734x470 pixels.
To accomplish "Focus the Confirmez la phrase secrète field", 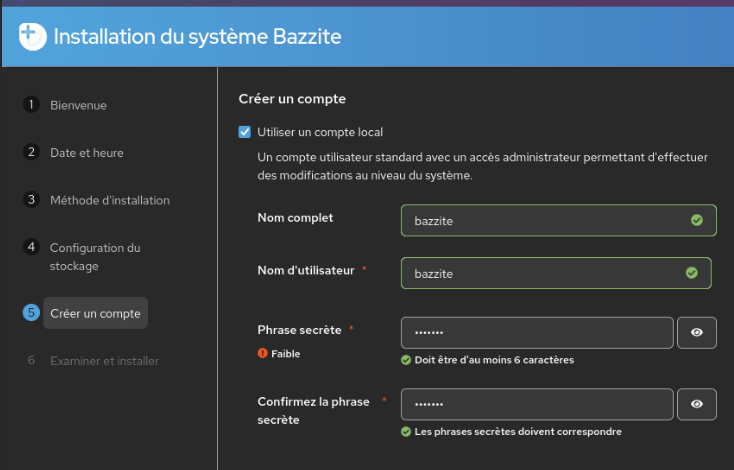I will [x=537, y=404].
